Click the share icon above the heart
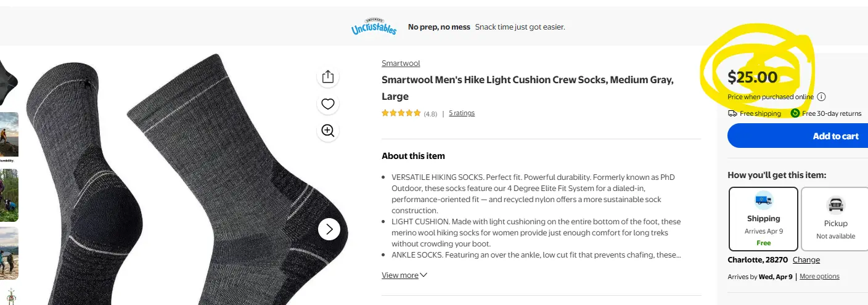The height and width of the screenshot is (305, 868). pyautogui.click(x=328, y=76)
